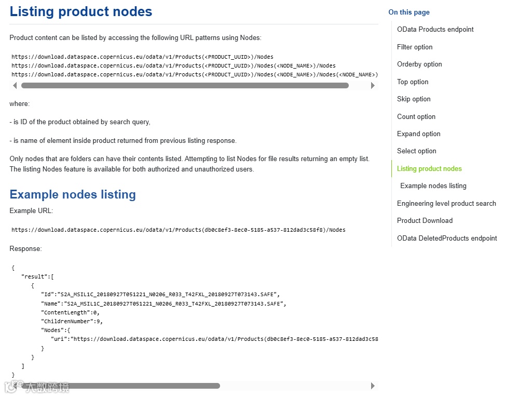Navigate to Top option in sidebar
The image size is (532, 397).
pos(413,82)
